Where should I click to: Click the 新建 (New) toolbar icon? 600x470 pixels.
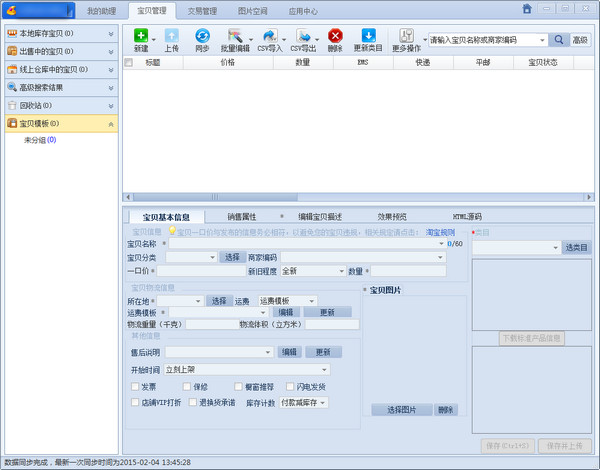139,37
